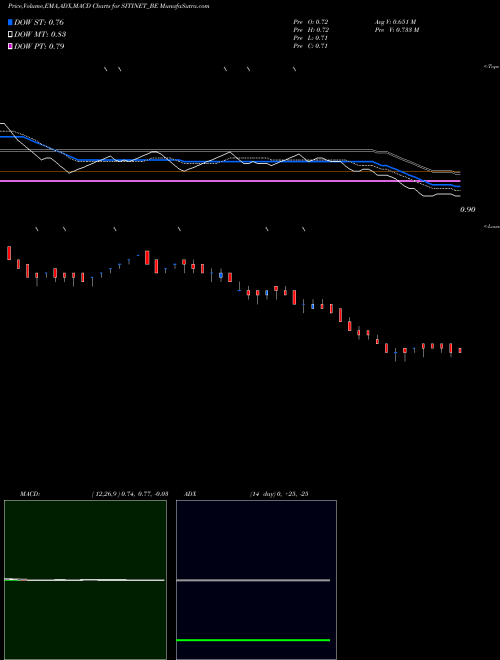The height and width of the screenshot is (660, 500).
Task: Select the 'DOW ST: 0.76' legend label
Action: coord(39,22)
